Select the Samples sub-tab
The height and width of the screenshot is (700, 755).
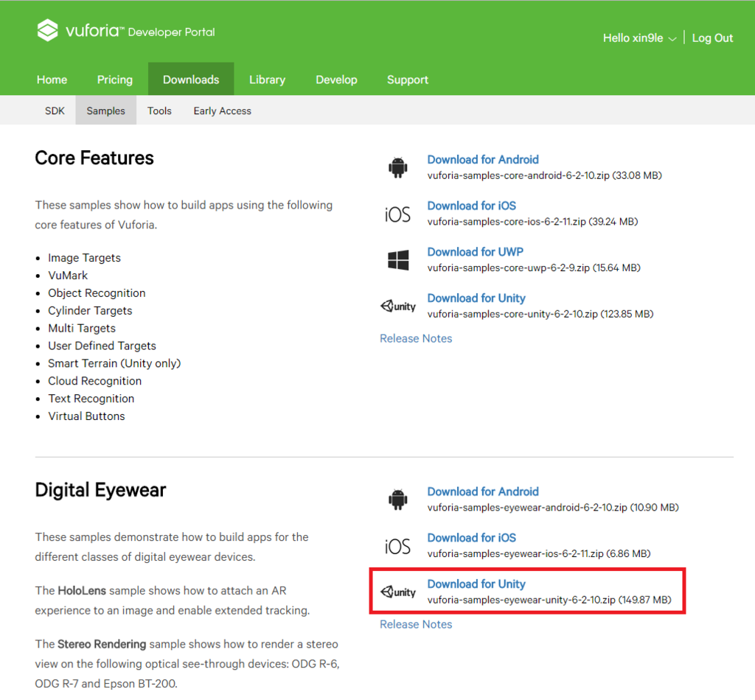point(106,111)
